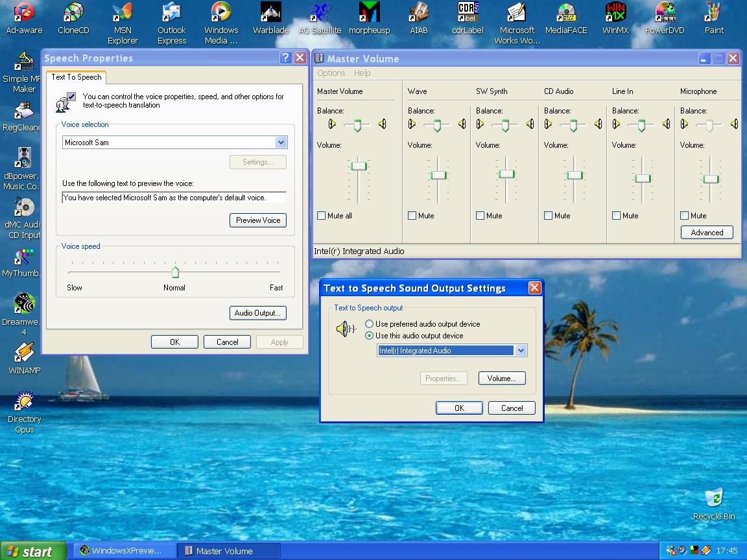Click the Volume... button
The image size is (747, 560).
point(501,379)
